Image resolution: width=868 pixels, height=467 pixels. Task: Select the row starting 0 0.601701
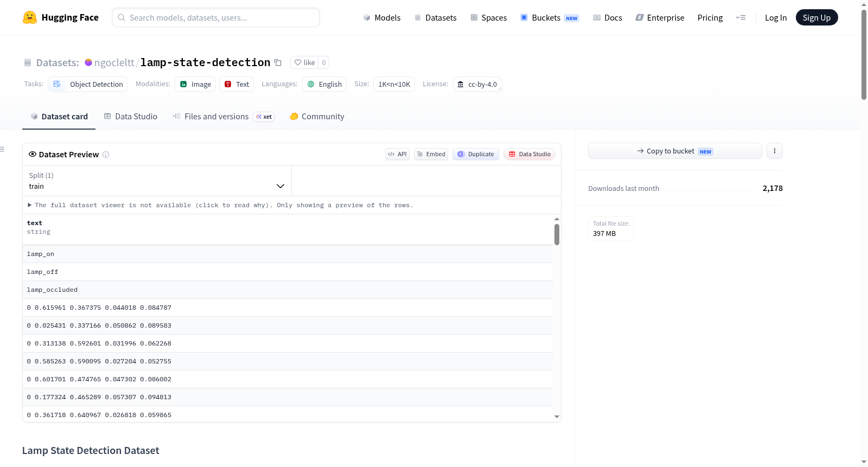[x=288, y=379]
